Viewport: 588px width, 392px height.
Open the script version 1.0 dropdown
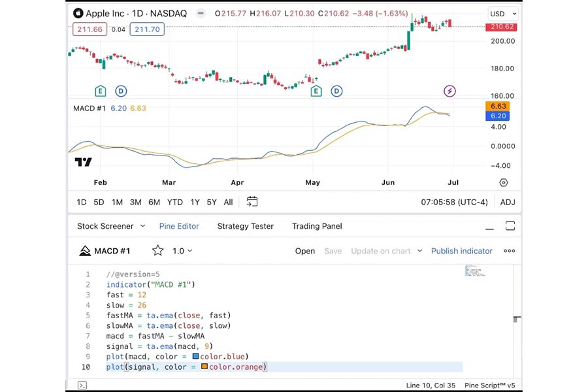pyautogui.click(x=183, y=251)
